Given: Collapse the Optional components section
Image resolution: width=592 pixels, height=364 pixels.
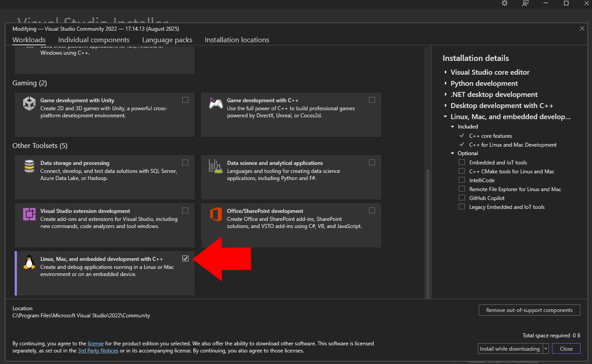Looking at the screenshot, I should tap(453, 153).
